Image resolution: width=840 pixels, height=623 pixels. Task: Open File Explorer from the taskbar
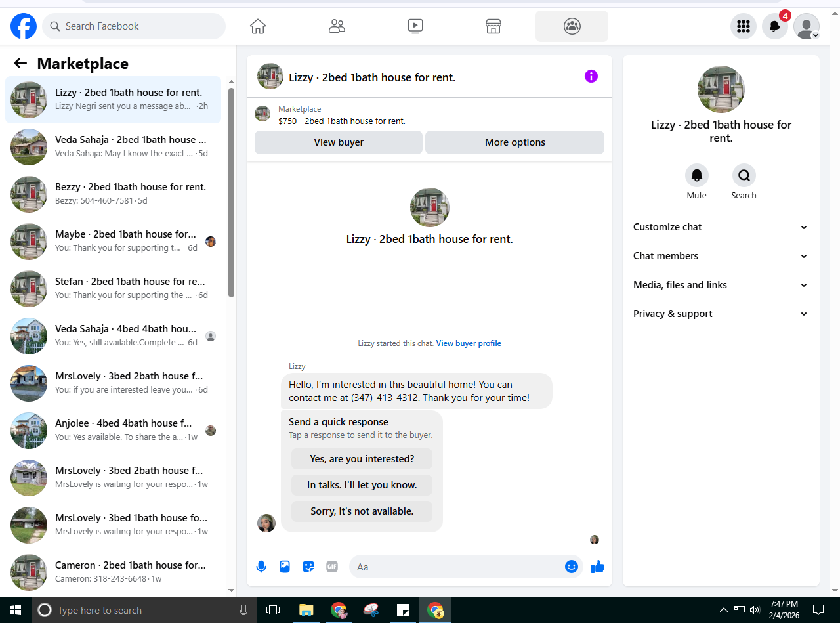tap(306, 610)
